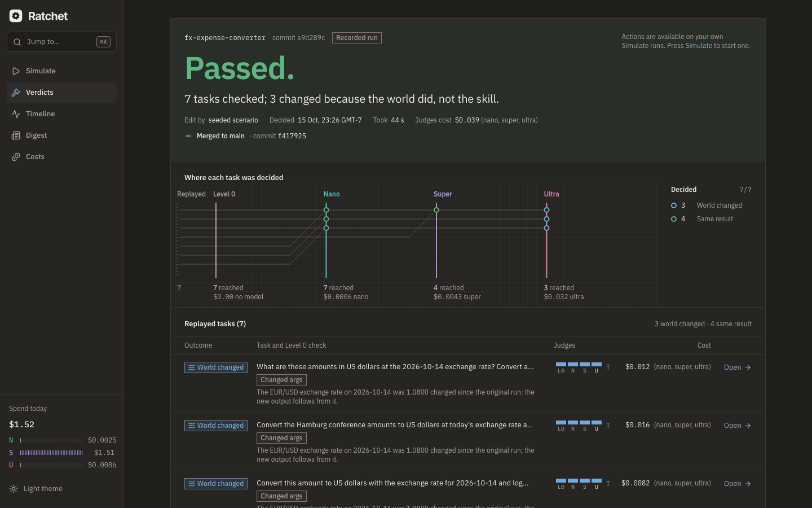
Task: Click the Costs pie icon
Action: pos(16,157)
